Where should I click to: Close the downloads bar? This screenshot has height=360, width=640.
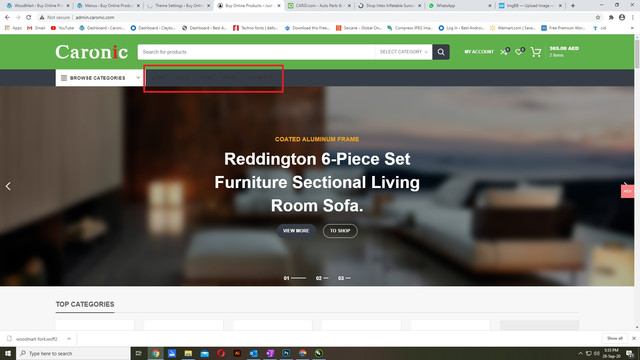[634, 338]
